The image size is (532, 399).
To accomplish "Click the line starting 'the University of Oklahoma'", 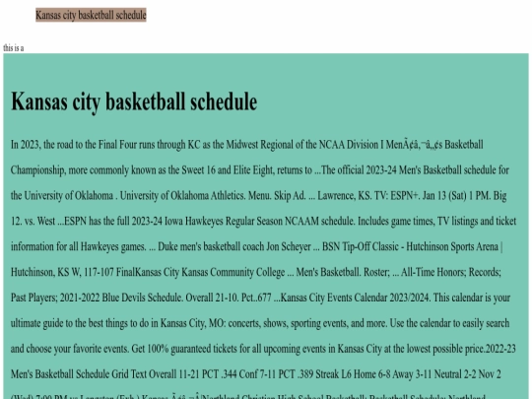I will point(258,196).
